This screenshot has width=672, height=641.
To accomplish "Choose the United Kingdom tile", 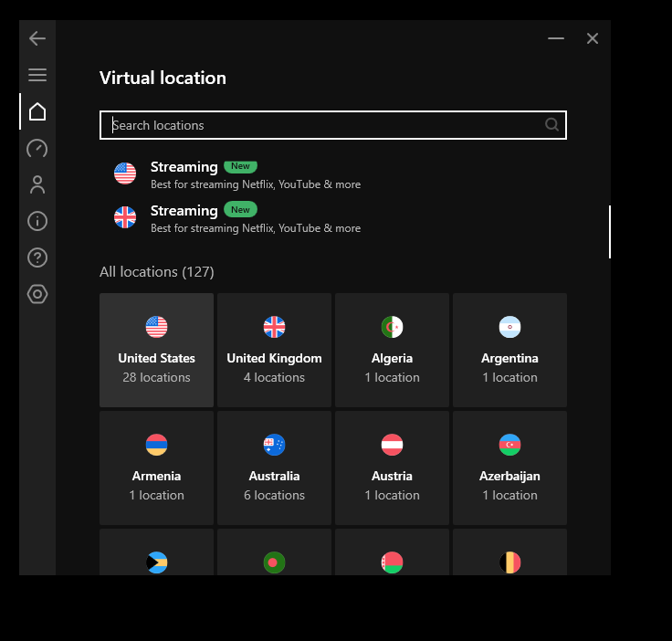I will click(x=274, y=350).
